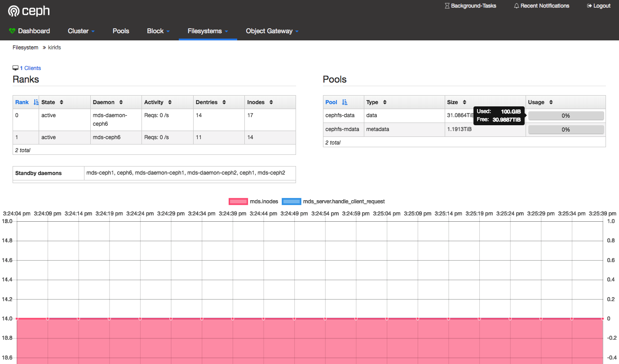
Task: Open the 1 Clients link
Action: click(31, 68)
